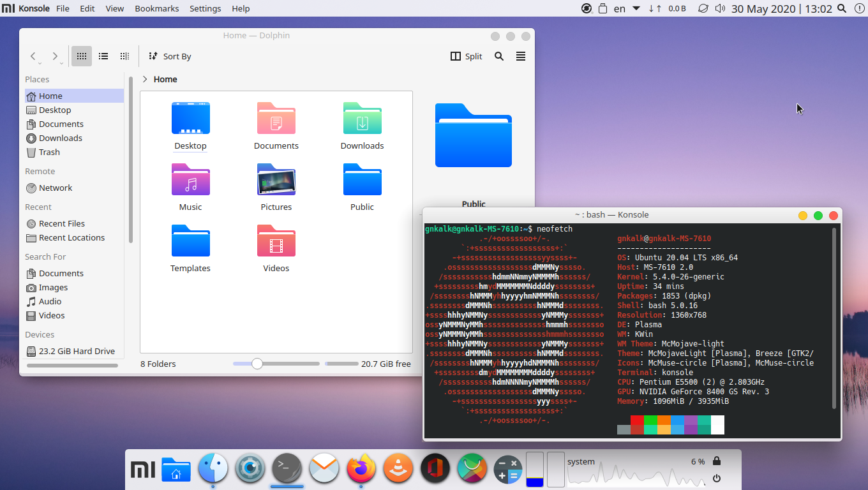Open Recent Files in sidebar
The height and width of the screenshot is (490, 868).
(74, 223)
